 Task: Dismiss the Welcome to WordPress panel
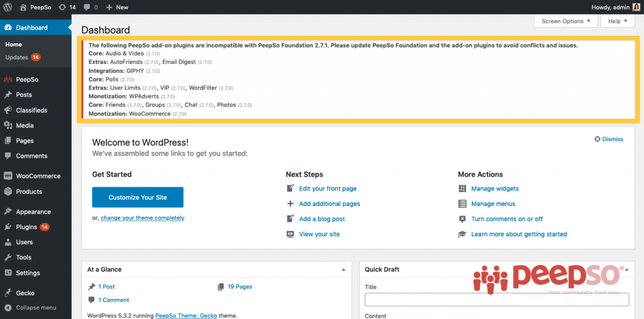pos(609,139)
